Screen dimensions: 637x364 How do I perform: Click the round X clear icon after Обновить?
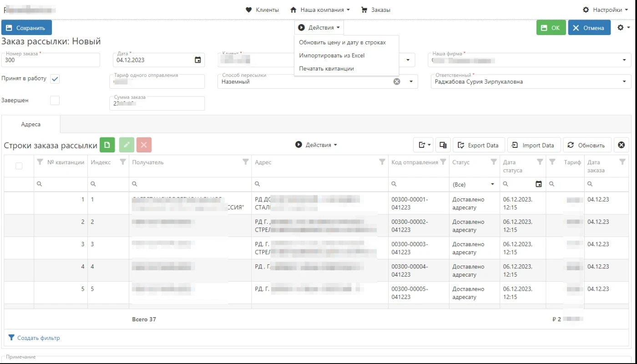[x=621, y=145]
